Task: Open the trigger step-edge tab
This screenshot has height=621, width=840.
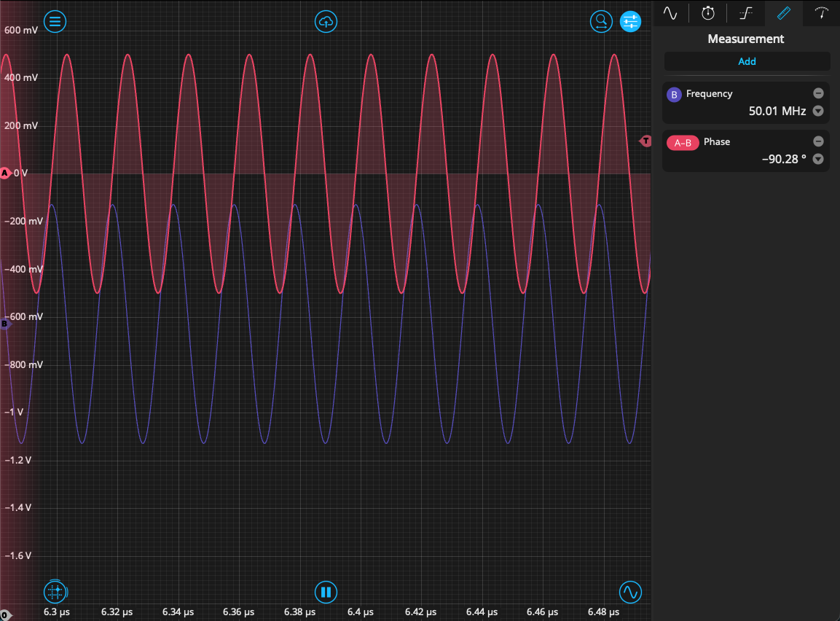Action: (x=746, y=13)
